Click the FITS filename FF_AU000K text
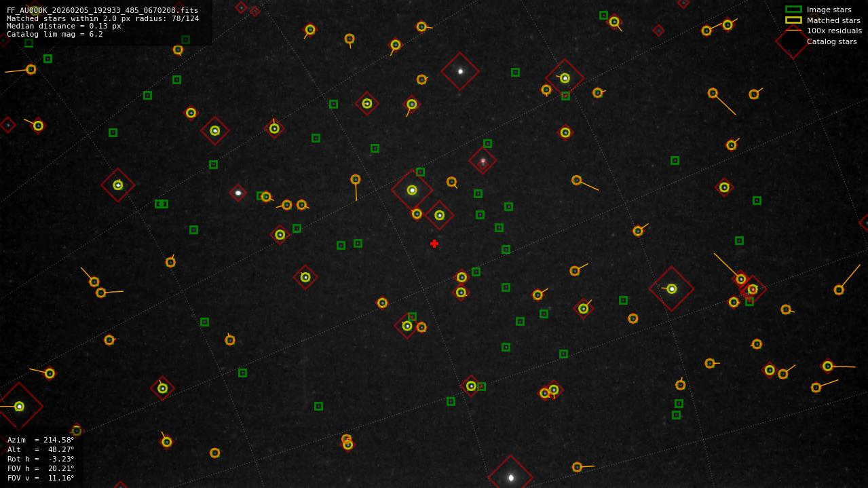The width and height of the screenshot is (868, 488). click(102, 10)
